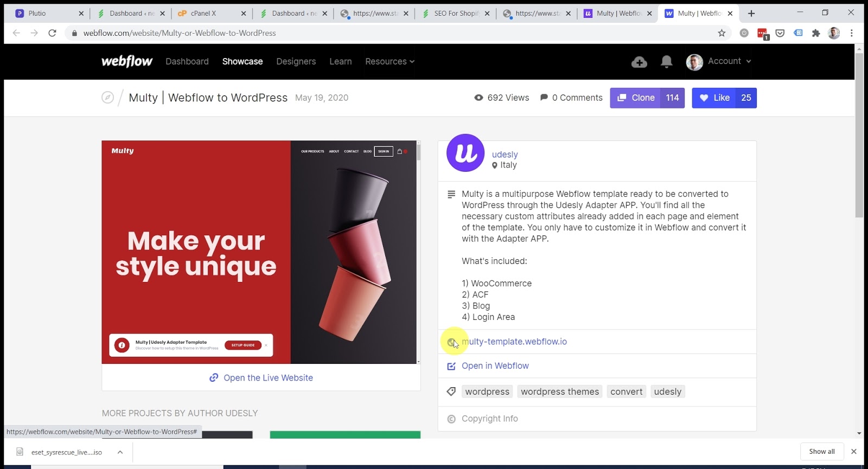Screen dimensions: 868x469
Task: Click the browser forward arrow
Action: pyautogui.click(x=34, y=33)
